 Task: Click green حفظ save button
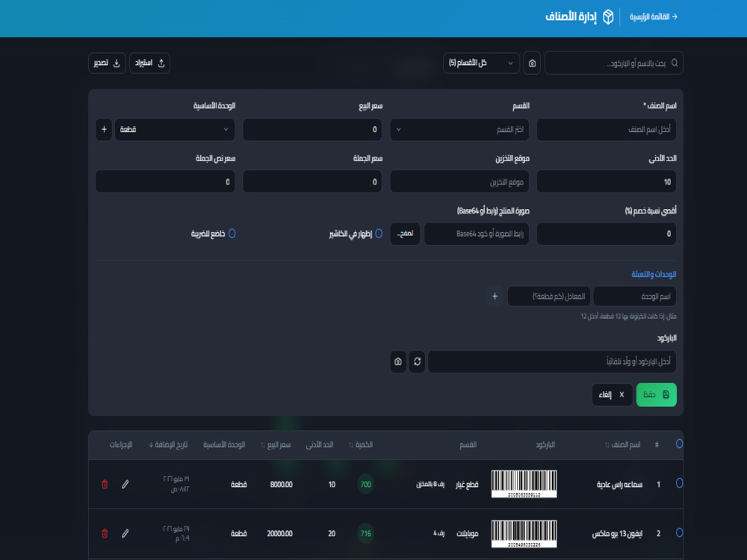coord(656,395)
